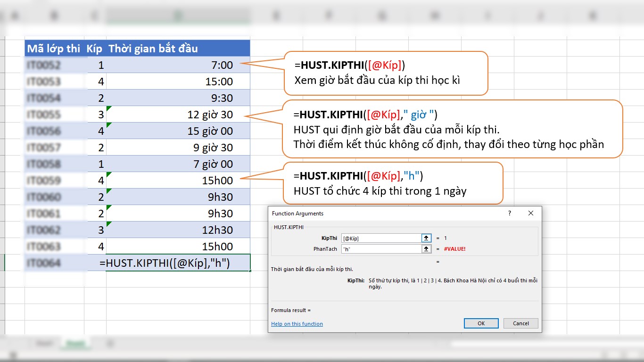Click the KipThi argument input box
The image size is (644, 362).
[381, 238]
